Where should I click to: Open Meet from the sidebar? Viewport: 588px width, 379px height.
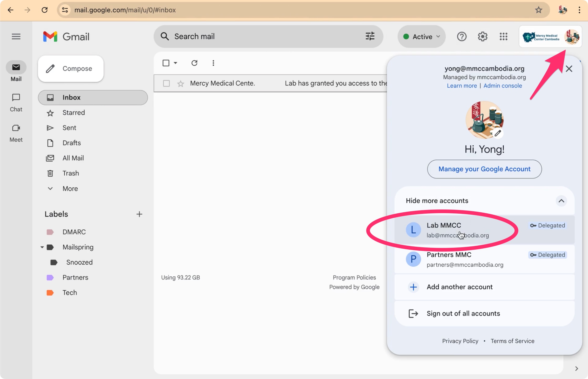click(x=16, y=133)
